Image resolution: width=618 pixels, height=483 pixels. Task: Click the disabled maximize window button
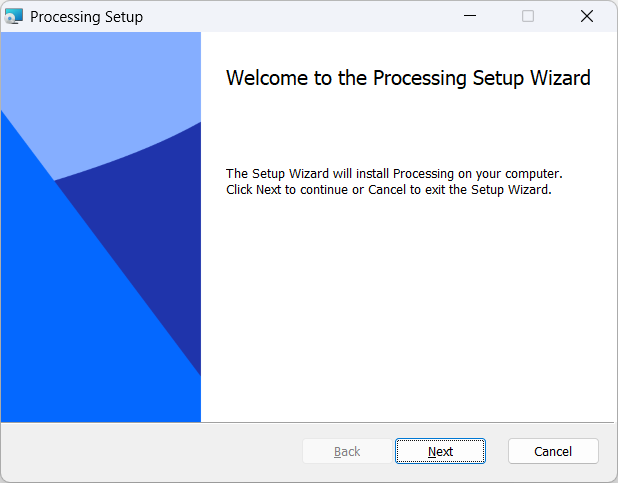click(528, 16)
